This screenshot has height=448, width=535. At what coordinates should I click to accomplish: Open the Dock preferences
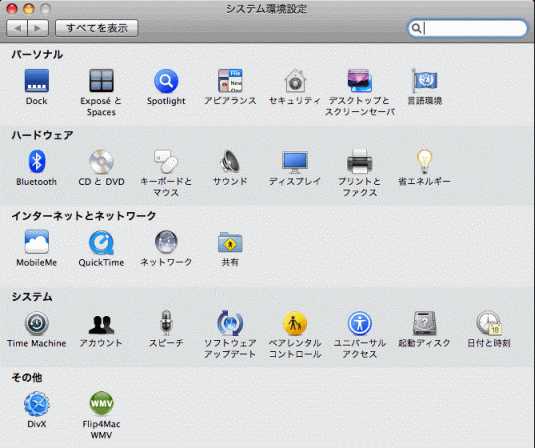pyautogui.click(x=37, y=81)
